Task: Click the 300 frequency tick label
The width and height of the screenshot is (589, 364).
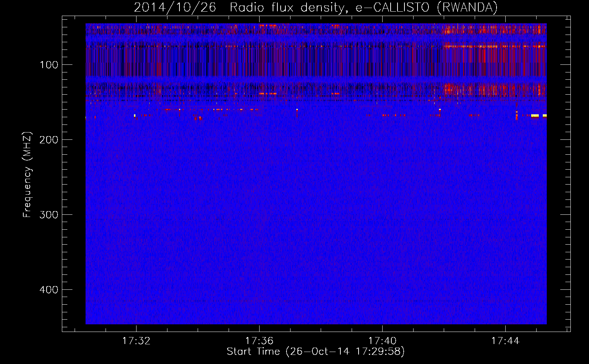Action: click(x=48, y=215)
